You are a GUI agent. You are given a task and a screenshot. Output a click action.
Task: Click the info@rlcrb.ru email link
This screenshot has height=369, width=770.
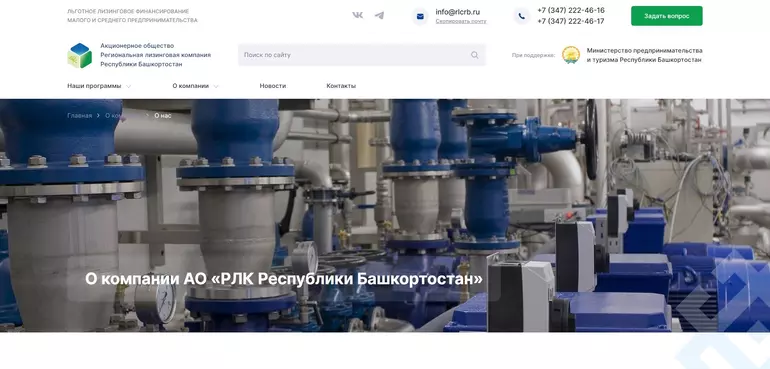point(458,12)
